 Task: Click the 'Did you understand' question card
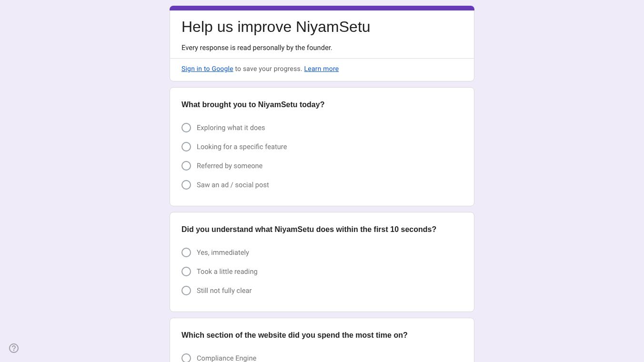[309, 229]
